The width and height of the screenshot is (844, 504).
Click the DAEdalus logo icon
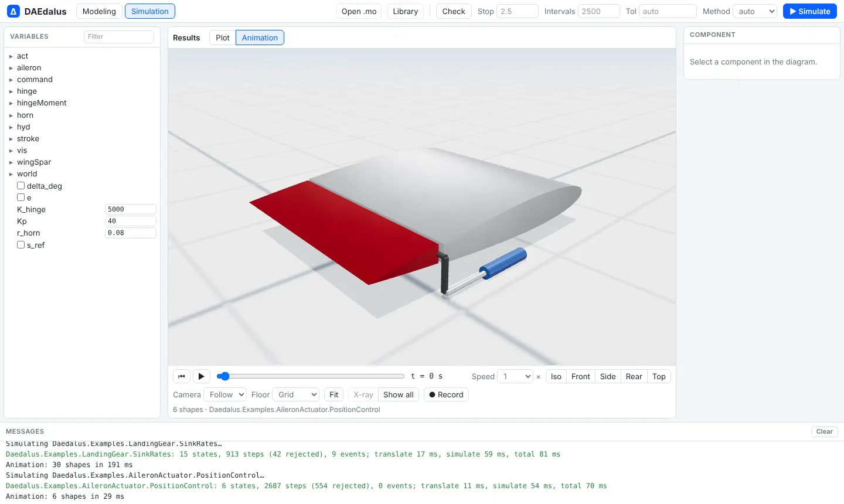[13, 11]
